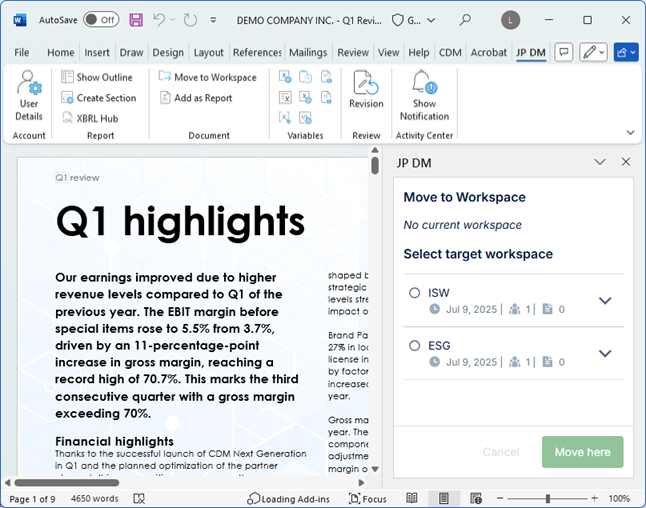
Task: Open the JP DM pane options chevron
Action: tap(600, 162)
